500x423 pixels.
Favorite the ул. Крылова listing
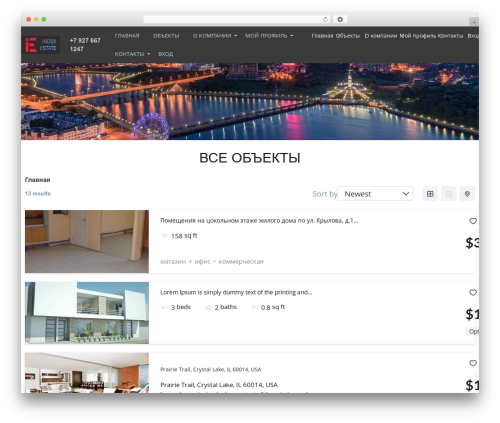click(473, 221)
